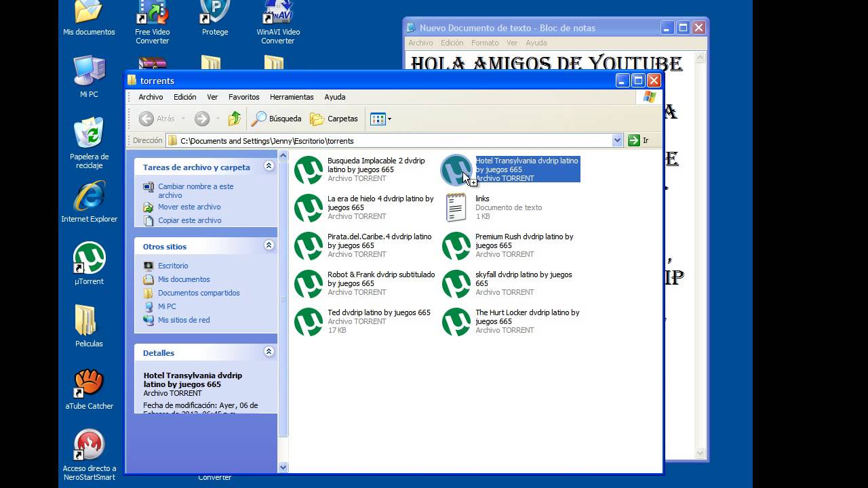Select Mis documentos desktop icon
Screen dimensions: 868x488
(89, 18)
